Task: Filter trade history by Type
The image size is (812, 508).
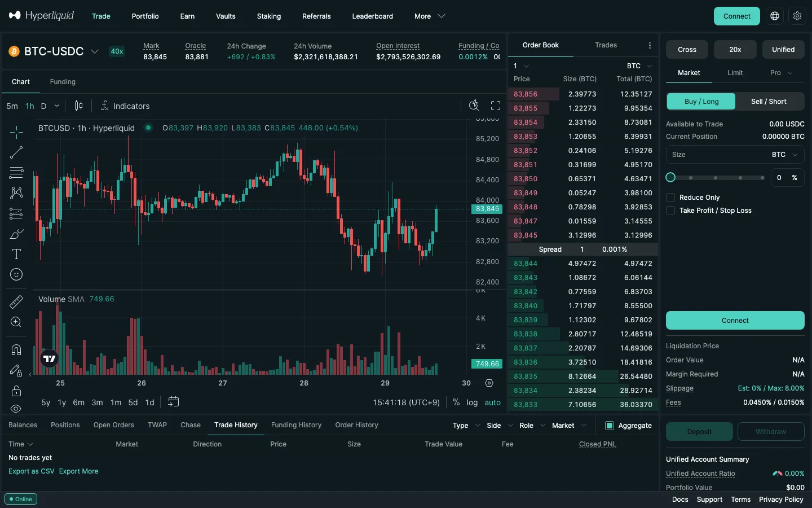Action: pyautogui.click(x=466, y=426)
